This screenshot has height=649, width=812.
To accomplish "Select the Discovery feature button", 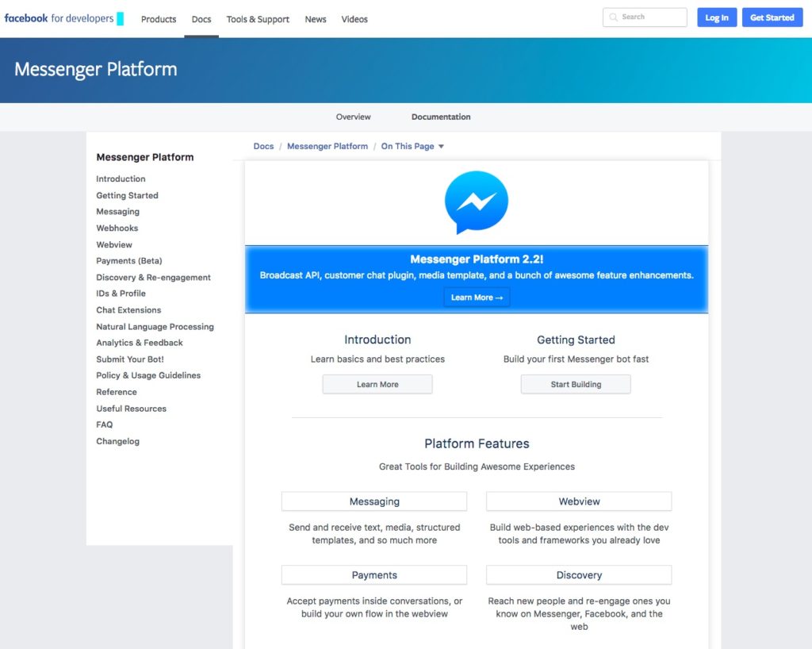I will pos(579,575).
